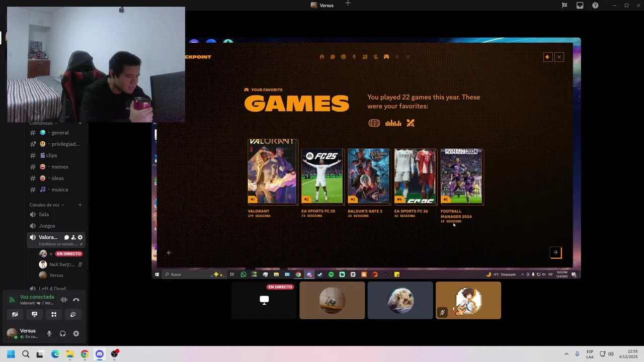Image resolution: width=644 pixels, height=362 pixels.
Task: Click the Baldur's Gate 3 cover
Action: [369, 176]
